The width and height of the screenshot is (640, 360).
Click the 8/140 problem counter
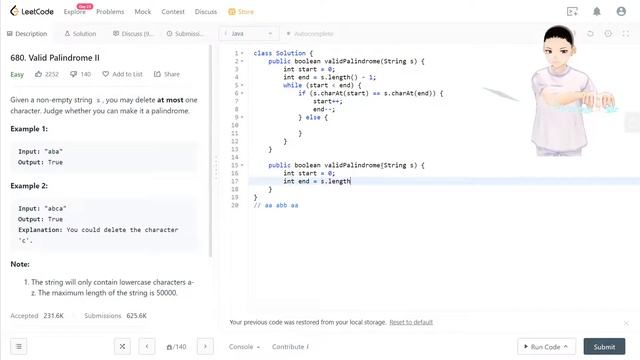(x=176, y=347)
